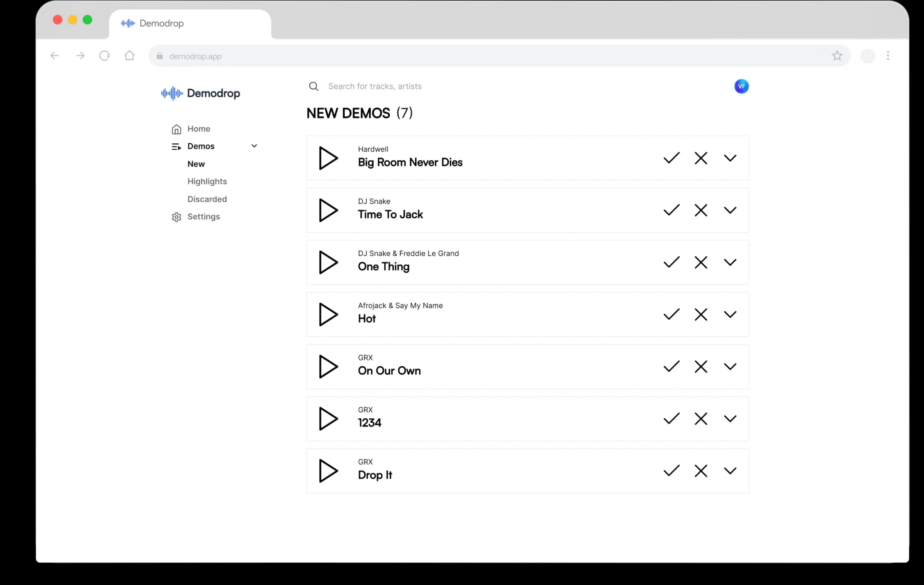
Task: Expand details for One Thing demo
Action: pos(730,262)
